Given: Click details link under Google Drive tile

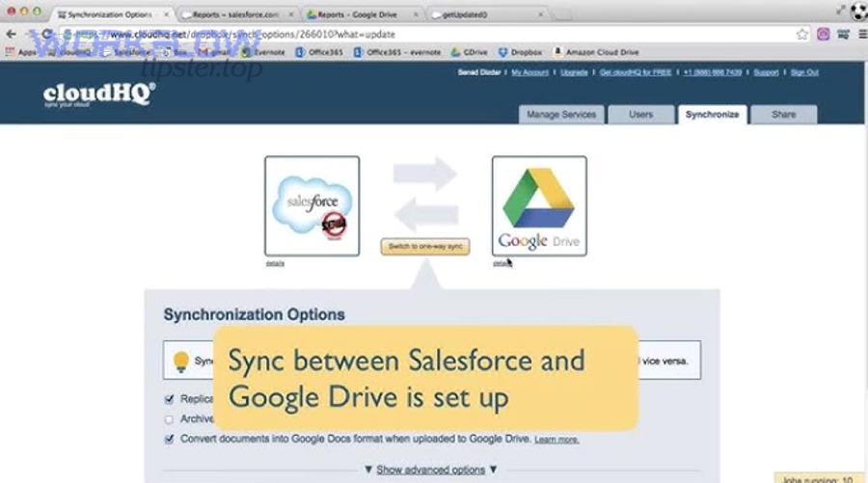Looking at the screenshot, I should (x=502, y=263).
